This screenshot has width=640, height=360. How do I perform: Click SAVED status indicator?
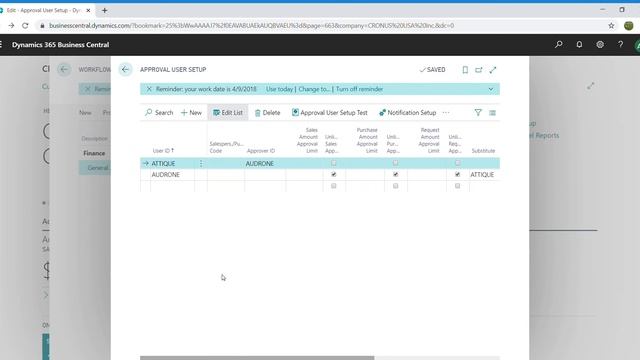(x=432, y=70)
